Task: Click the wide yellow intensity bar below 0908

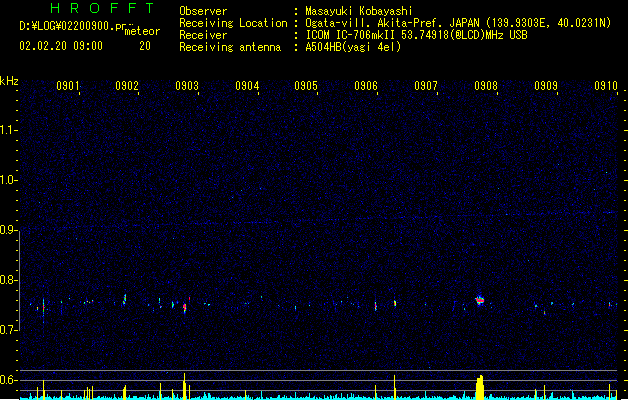Action: click(x=480, y=387)
